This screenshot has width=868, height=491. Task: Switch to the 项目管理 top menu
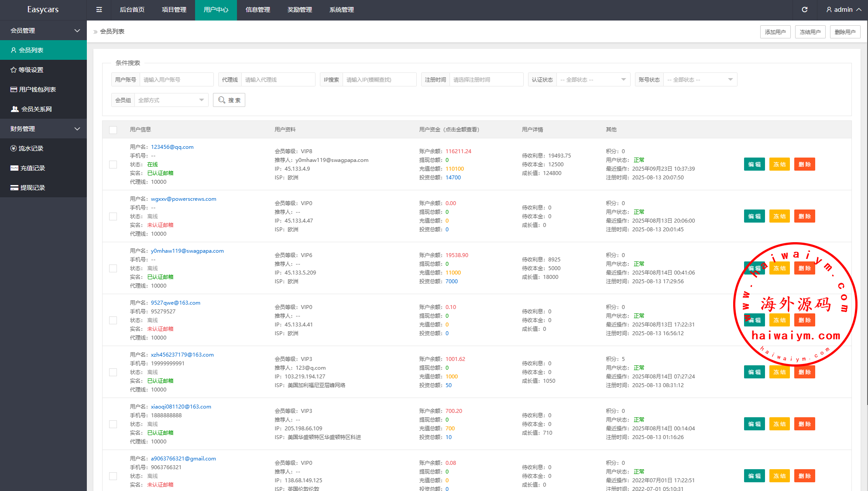[174, 10]
